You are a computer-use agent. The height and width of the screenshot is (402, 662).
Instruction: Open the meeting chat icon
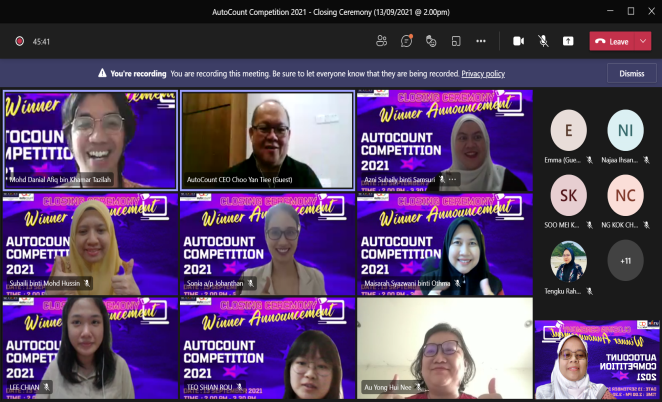[406, 41]
